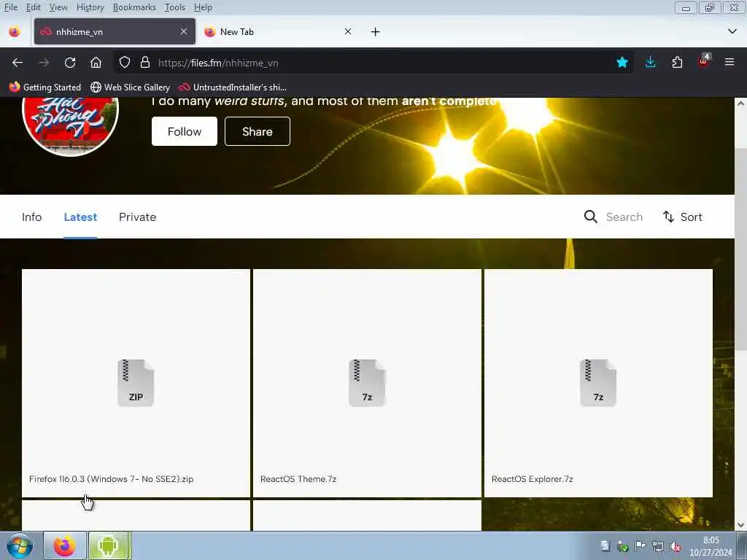The width and height of the screenshot is (747, 560).
Task: Click the page scrollbar down arrow
Action: click(740, 525)
